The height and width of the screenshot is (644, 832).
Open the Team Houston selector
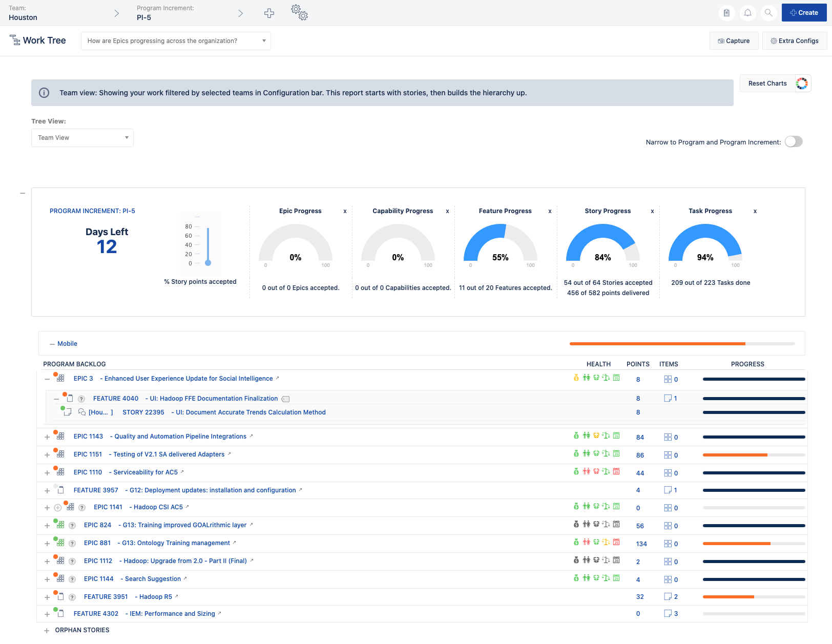[64, 13]
